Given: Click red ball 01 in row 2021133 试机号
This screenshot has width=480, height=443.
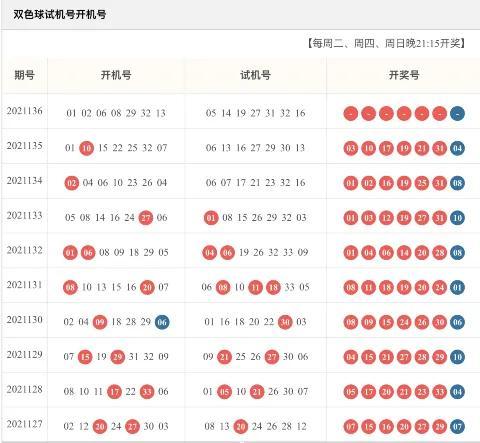Looking at the screenshot, I should 211,218.
